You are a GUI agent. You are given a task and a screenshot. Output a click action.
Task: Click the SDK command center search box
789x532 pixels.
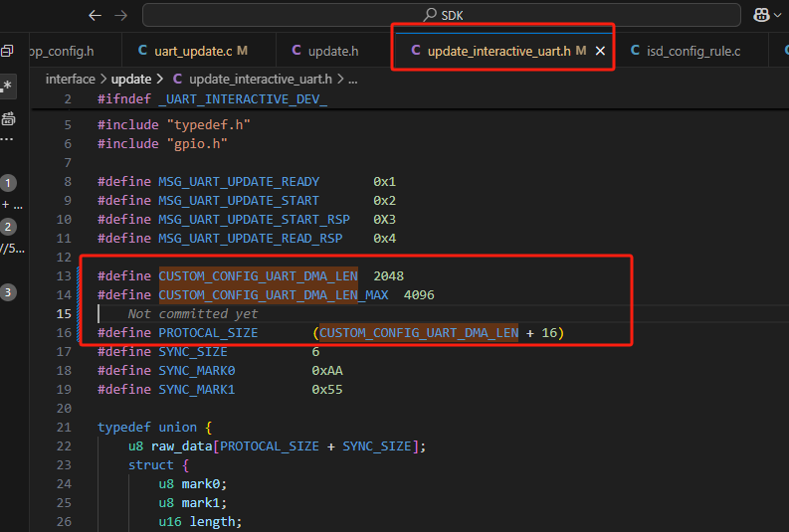[x=442, y=15]
